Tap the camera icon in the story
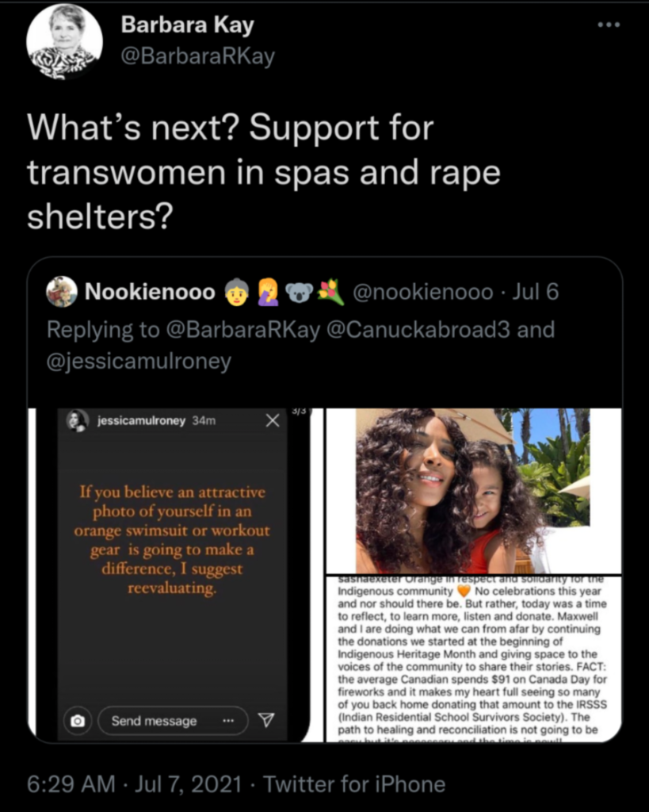 tap(78, 720)
